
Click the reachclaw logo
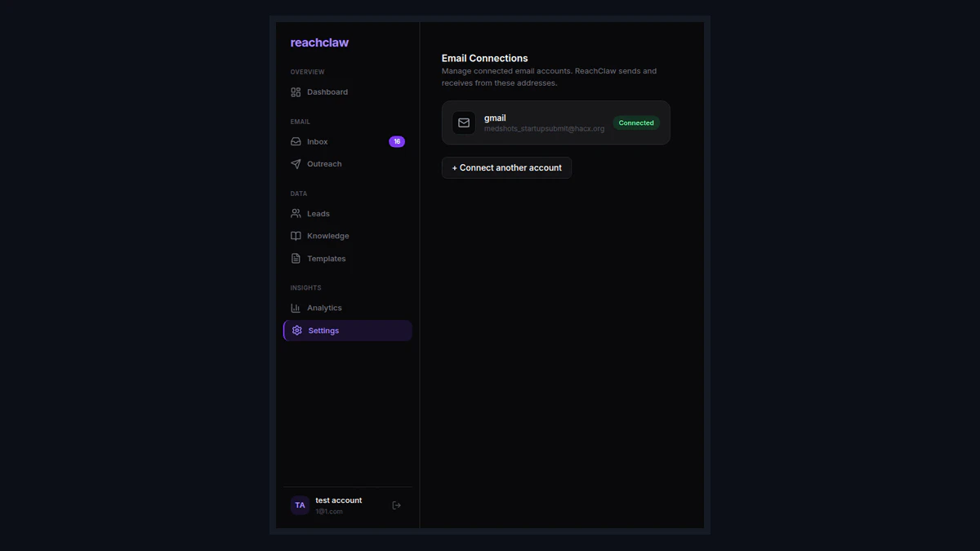point(319,42)
